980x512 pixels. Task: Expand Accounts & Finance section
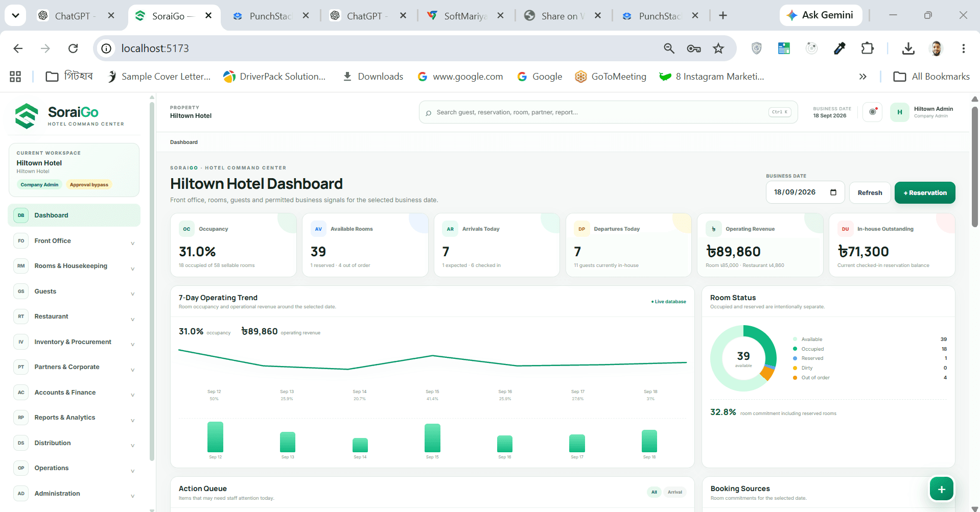tap(74, 393)
